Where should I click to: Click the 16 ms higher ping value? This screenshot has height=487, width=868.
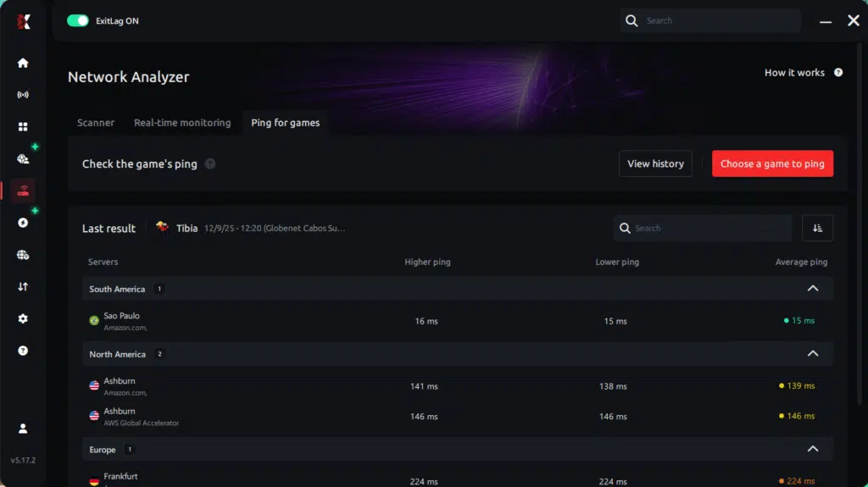426,321
